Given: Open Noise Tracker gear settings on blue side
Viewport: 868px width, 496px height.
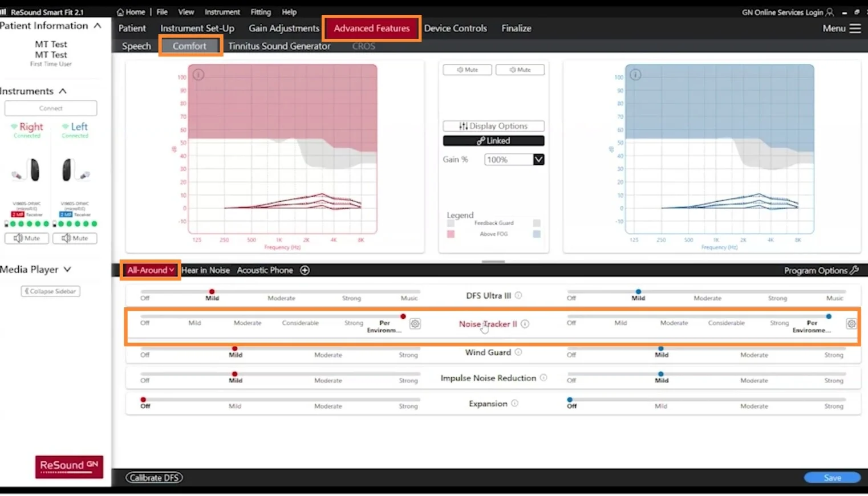Looking at the screenshot, I should [x=851, y=324].
